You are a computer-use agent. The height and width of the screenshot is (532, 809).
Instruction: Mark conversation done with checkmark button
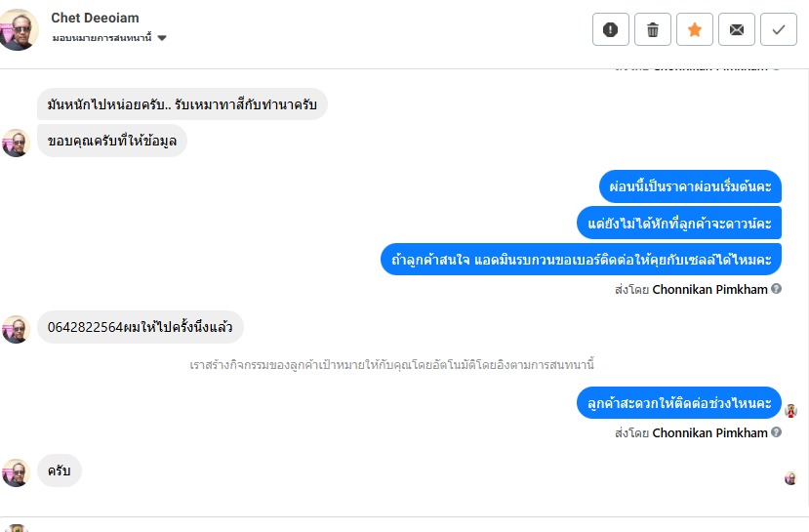point(779,30)
